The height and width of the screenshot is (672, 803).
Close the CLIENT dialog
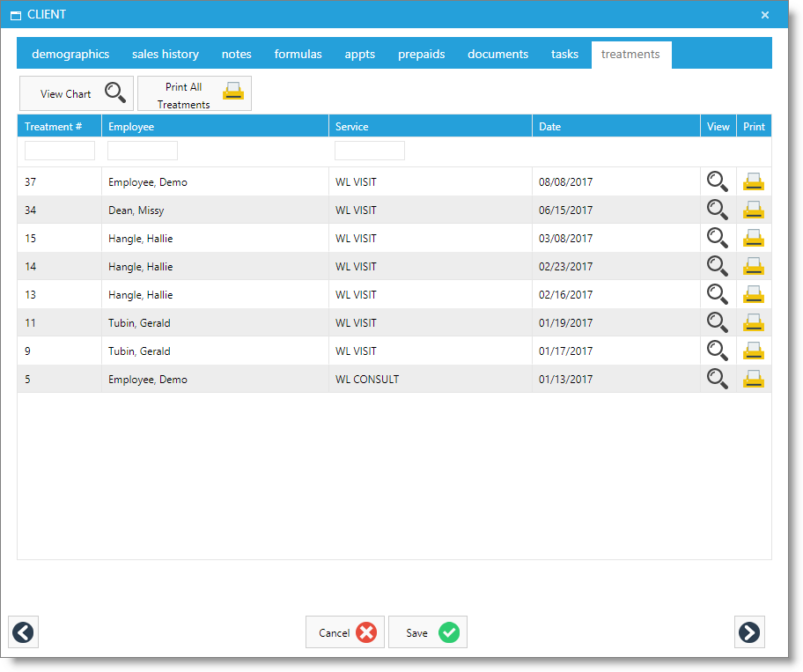click(764, 15)
